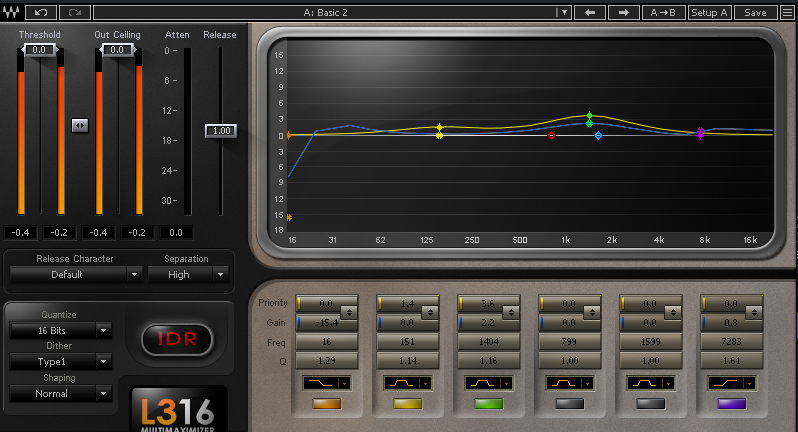Open the hamburger menu icon
Screen dimensions: 798x432
(x=787, y=12)
